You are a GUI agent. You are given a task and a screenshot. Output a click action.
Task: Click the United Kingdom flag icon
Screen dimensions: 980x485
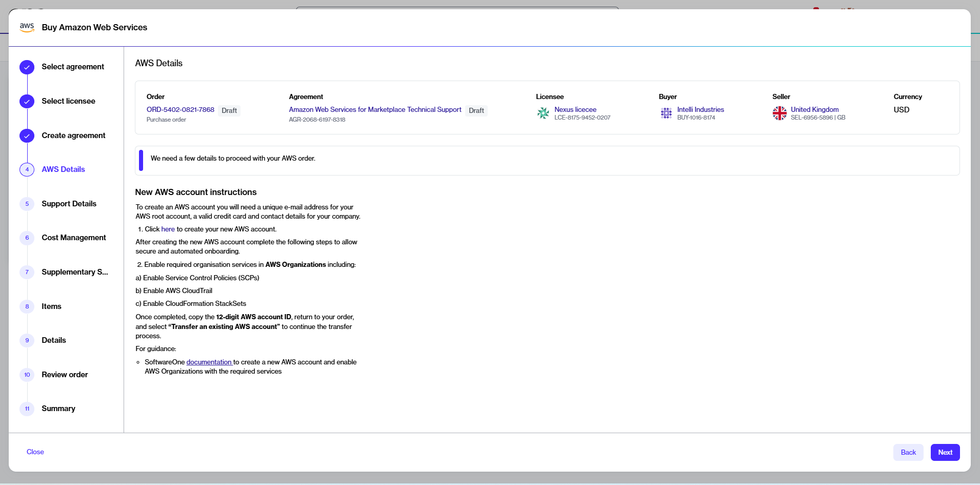coord(779,113)
